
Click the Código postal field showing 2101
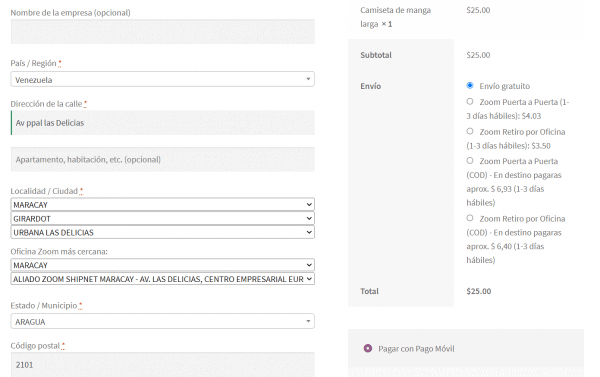[x=163, y=365]
